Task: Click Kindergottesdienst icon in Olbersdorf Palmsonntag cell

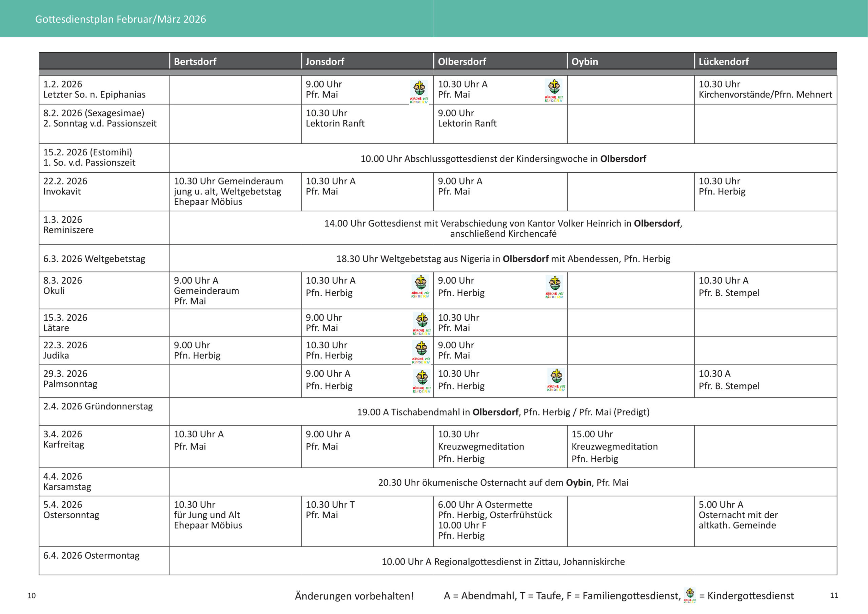Action: click(x=556, y=380)
